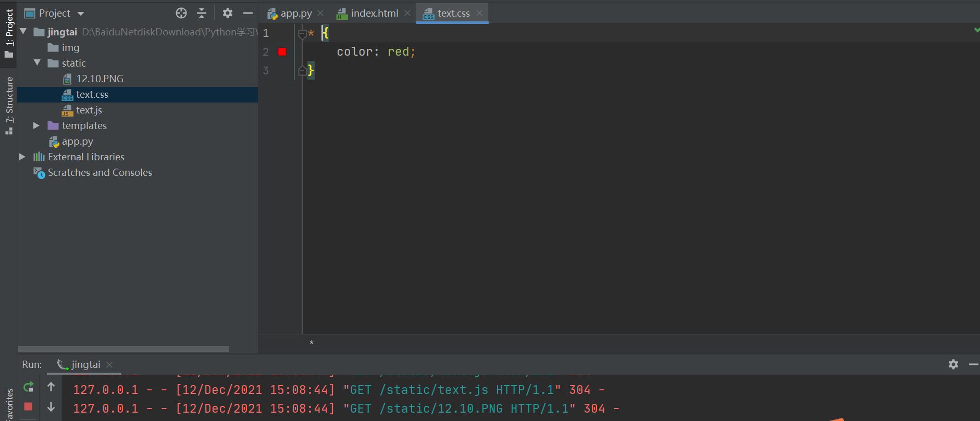
Task: Close the jingtai run tab
Action: coord(109,365)
